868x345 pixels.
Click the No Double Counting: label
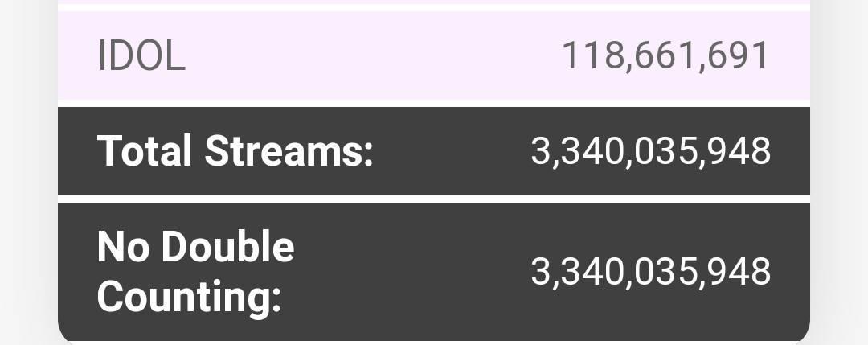[x=195, y=272]
